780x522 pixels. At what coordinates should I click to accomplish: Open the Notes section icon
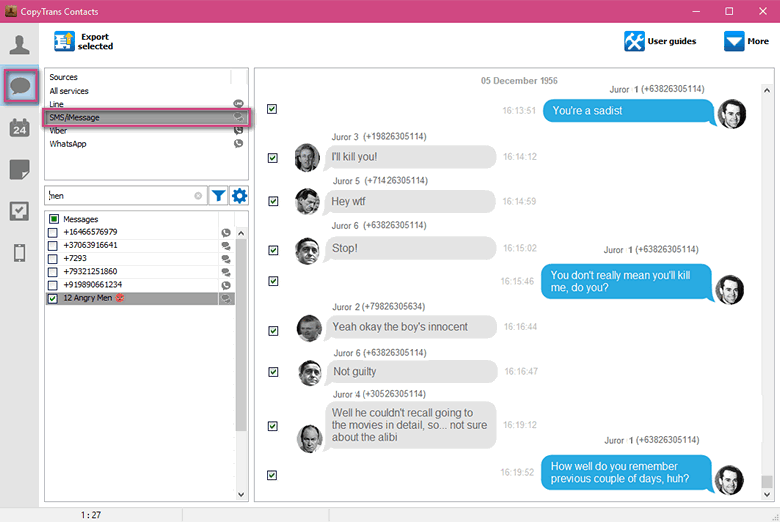click(x=19, y=170)
